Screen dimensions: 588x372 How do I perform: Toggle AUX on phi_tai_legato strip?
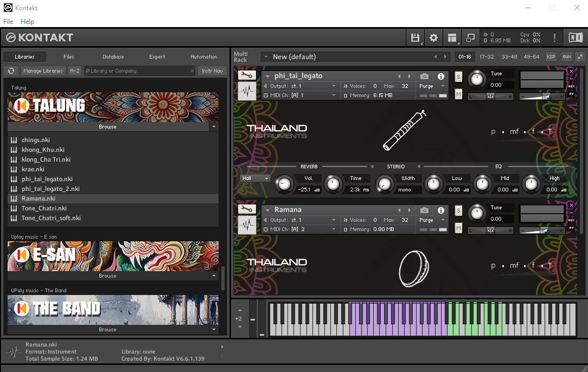(571, 86)
